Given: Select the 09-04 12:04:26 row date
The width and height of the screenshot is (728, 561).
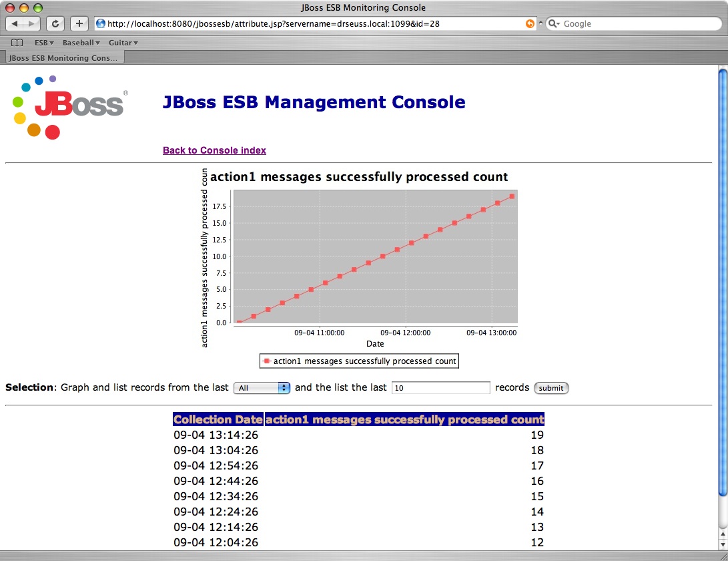Looking at the screenshot, I should (x=216, y=542).
